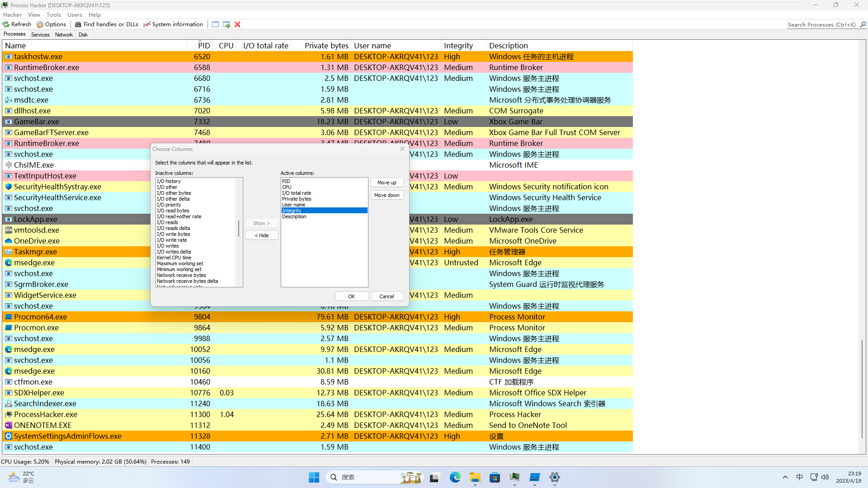
Task: Click the find window toolbar icon
Action: pos(216,24)
